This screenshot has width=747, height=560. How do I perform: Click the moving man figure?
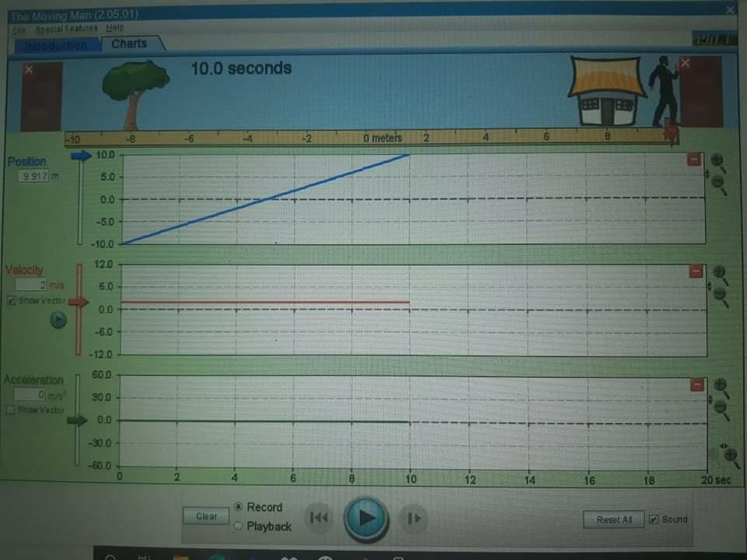pos(663,92)
